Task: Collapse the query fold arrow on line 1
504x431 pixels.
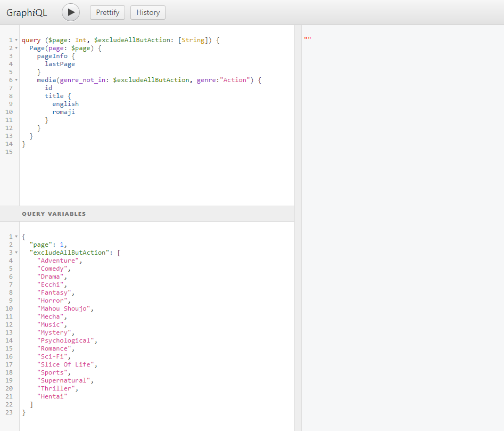Action: (16, 40)
